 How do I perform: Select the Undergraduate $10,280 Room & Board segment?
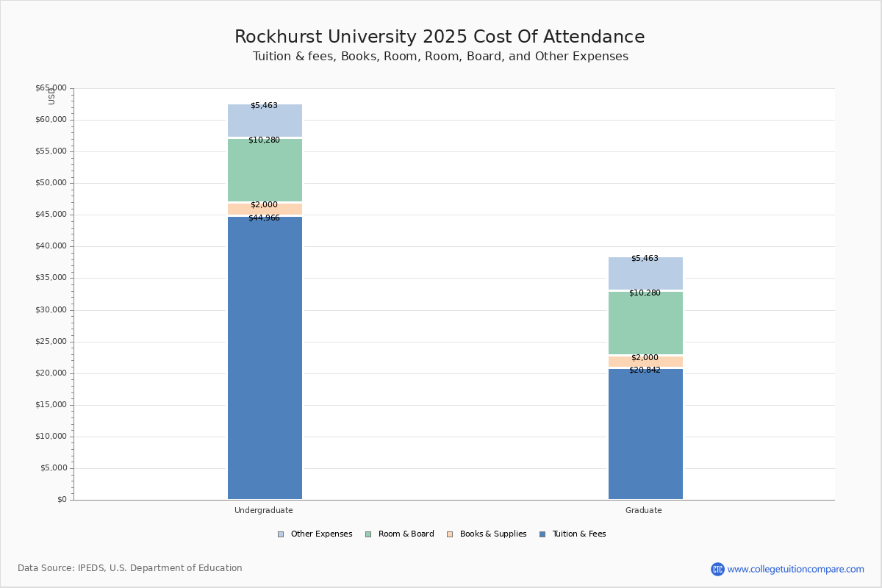coord(265,171)
